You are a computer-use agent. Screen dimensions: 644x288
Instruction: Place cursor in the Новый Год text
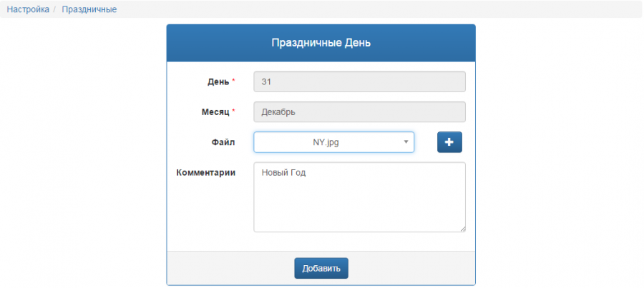283,173
